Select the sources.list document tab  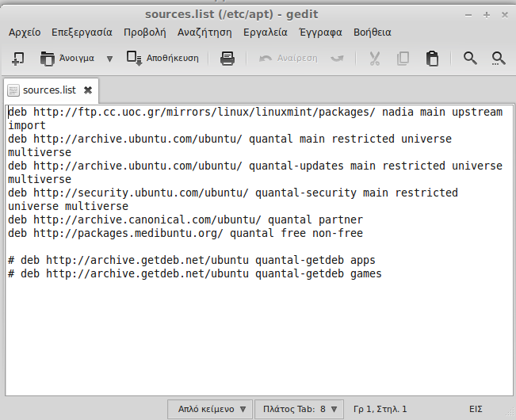tap(49, 90)
